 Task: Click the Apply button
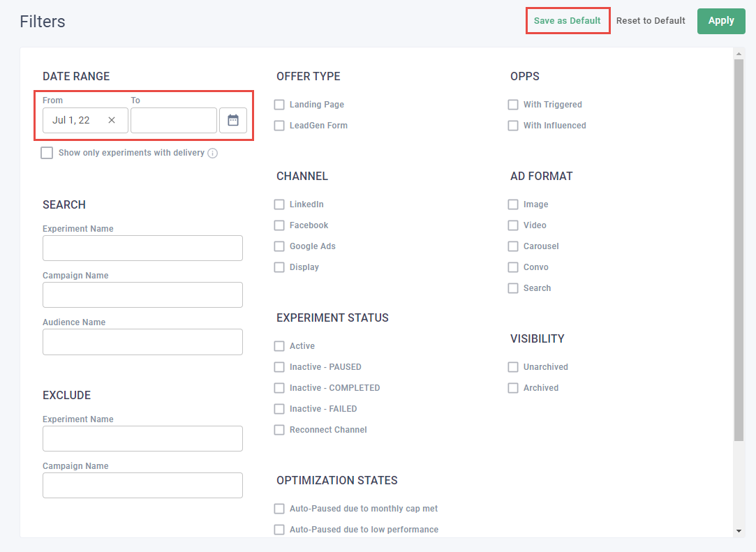tap(721, 21)
